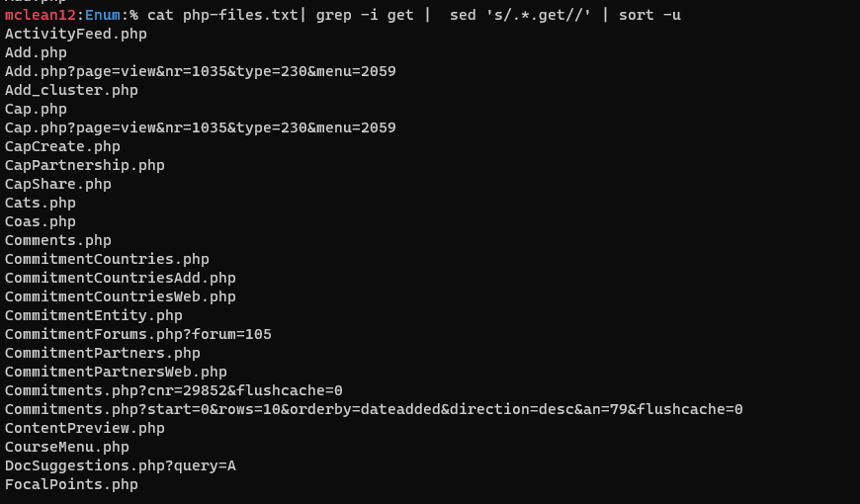The image size is (860, 504).
Task: Click the DocSuggestions.php?query=A line
Action: click(x=121, y=466)
